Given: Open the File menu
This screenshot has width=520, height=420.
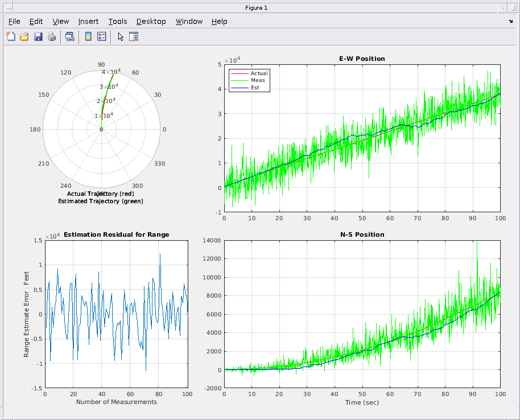Looking at the screenshot, I should point(14,22).
